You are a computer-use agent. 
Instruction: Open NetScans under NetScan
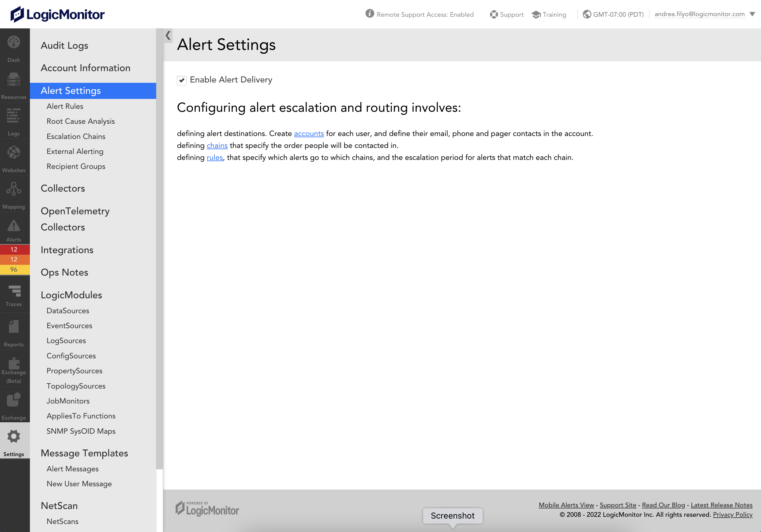(x=63, y=522)
